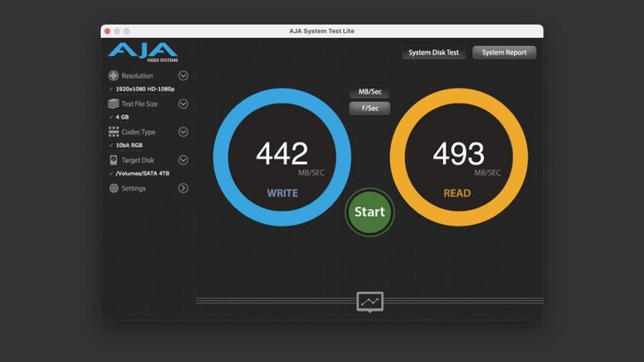Click the Target Disk label

[138, 160]
